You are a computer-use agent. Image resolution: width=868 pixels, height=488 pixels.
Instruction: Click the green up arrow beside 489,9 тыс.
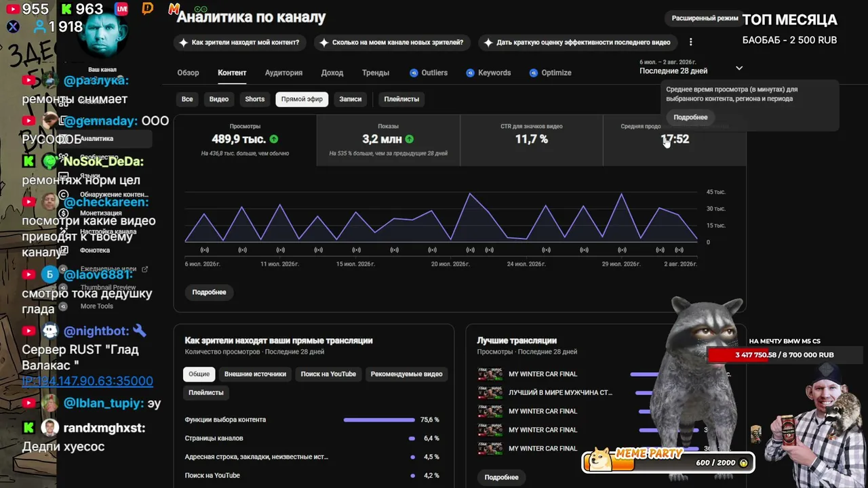point(274,139)
